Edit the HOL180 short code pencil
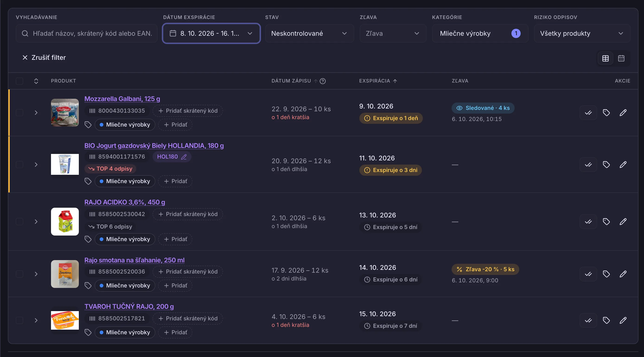 point(184,157)
